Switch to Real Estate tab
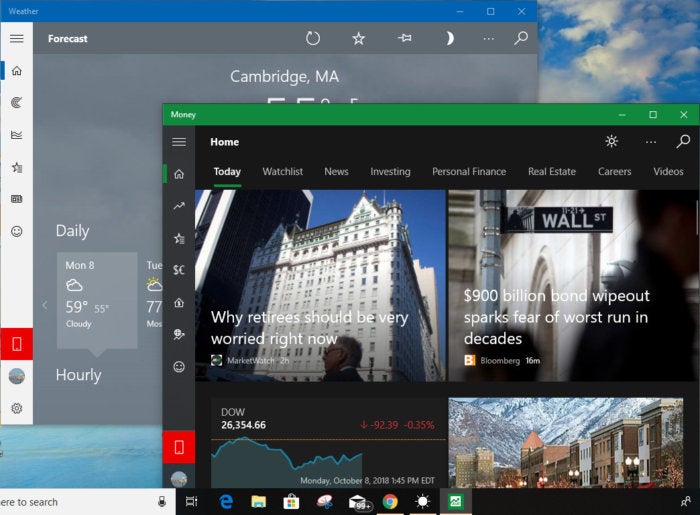Viewport: 700px width, 515px height. [x=552, y=172]
